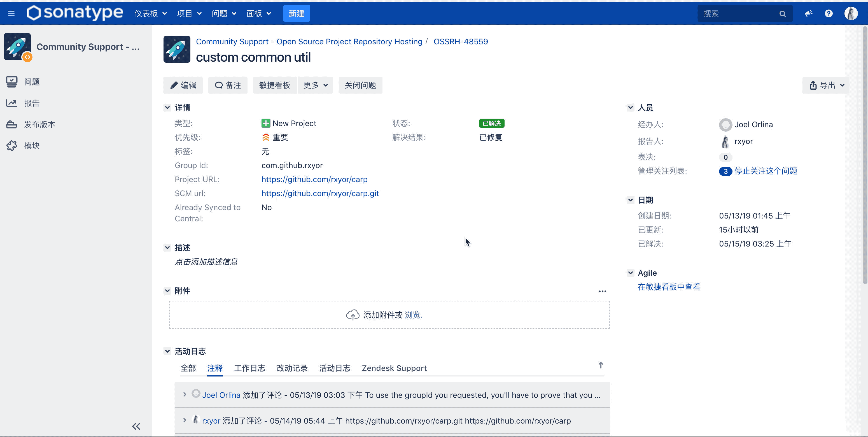Viewport: 868px width, 437px height.
Task: Expand the 项目 navigation dropdown
Action: (x=189, y=13)
